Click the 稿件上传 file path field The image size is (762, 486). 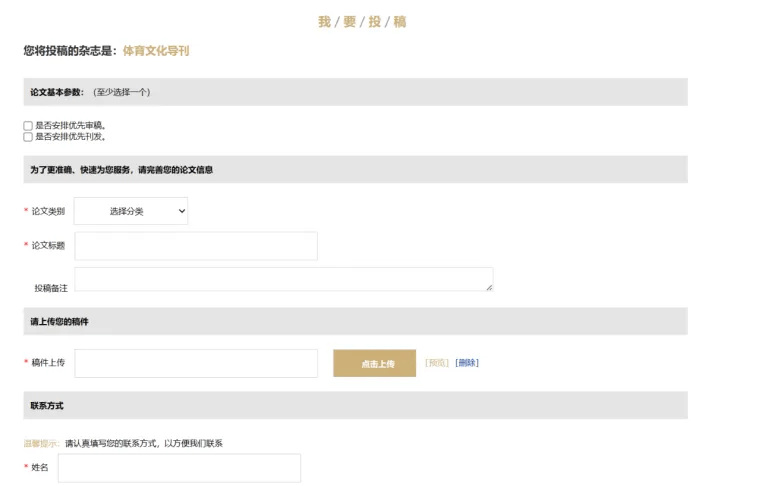196,363
